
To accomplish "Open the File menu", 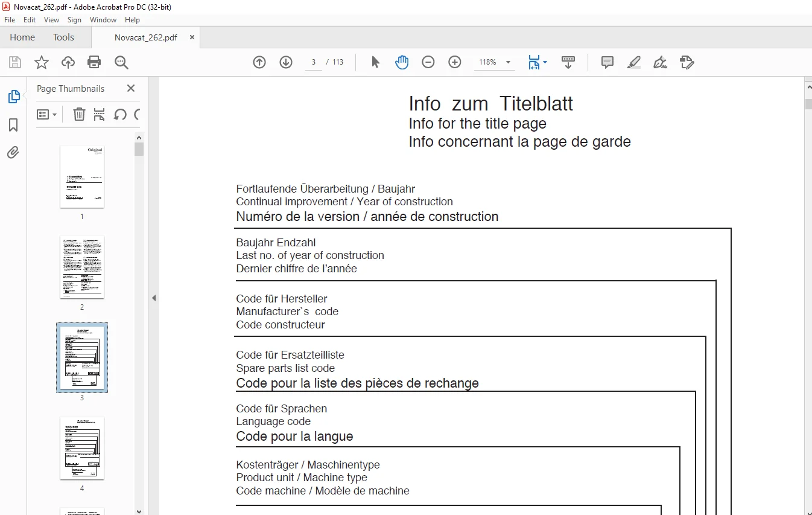I will (x=10, y=20).
